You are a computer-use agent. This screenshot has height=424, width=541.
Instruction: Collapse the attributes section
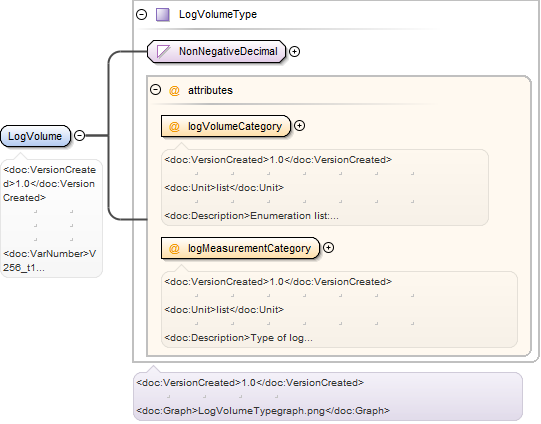click(x=156, y=90)
